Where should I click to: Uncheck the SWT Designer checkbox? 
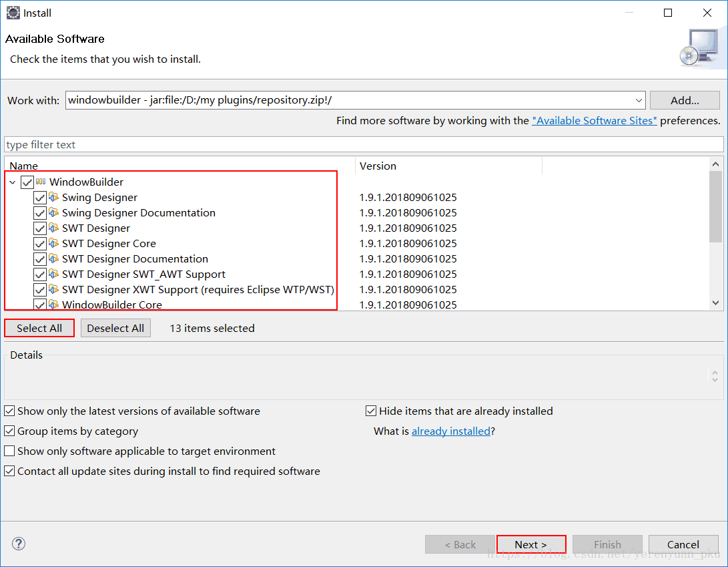click(x=40, y=228)
